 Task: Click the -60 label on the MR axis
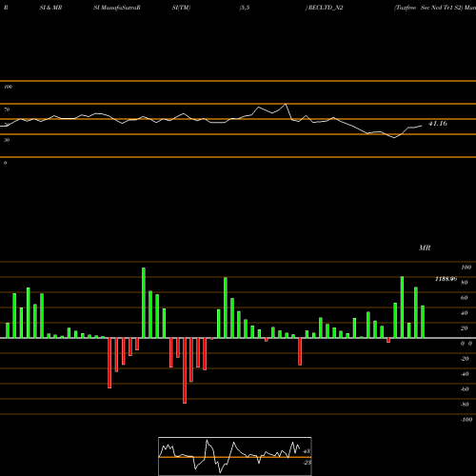(465, 389)
